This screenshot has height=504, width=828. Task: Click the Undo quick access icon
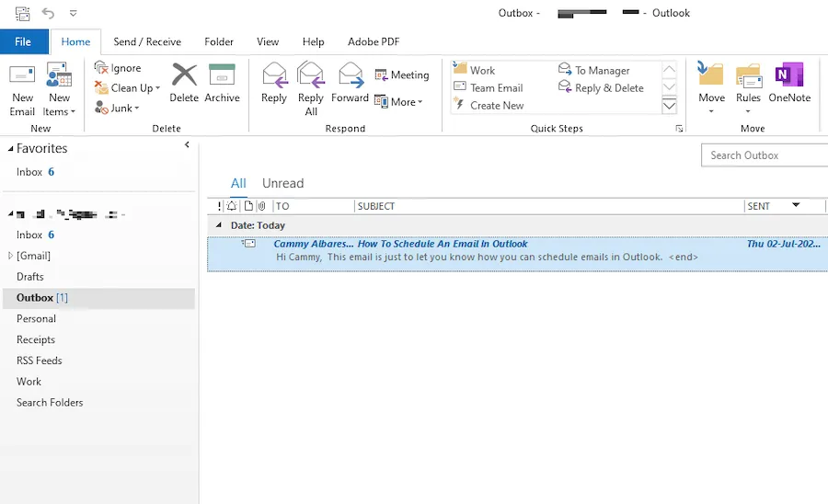(48, 13)
